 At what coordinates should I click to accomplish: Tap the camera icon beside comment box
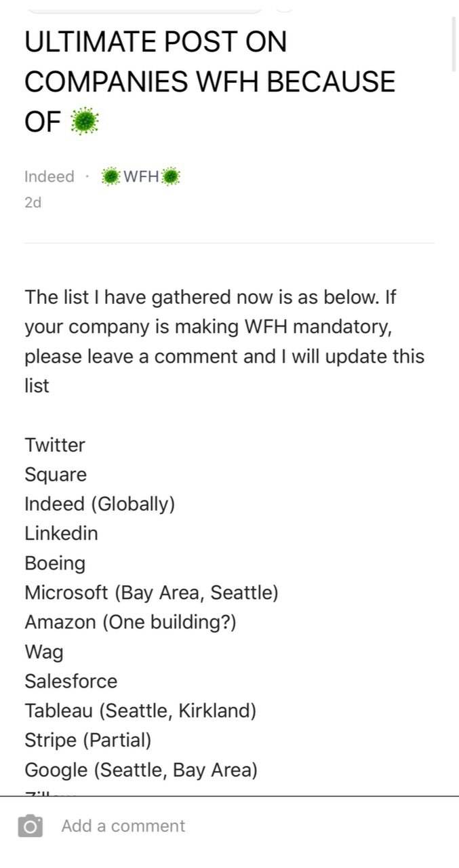click(30, 826)
